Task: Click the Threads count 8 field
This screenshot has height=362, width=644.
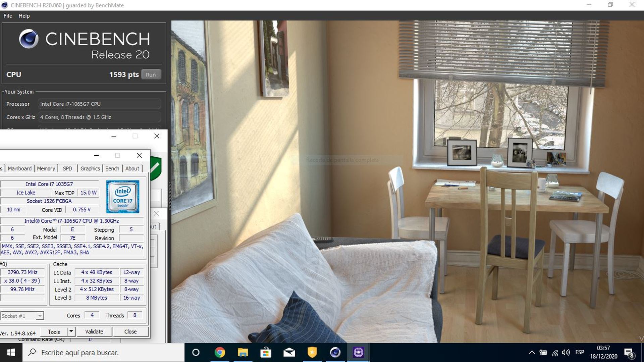Action: [x=135, y=315]
